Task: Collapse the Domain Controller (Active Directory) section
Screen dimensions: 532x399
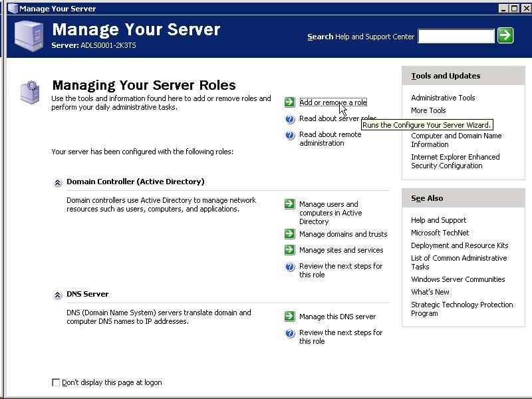Action: tap(58, 182)
